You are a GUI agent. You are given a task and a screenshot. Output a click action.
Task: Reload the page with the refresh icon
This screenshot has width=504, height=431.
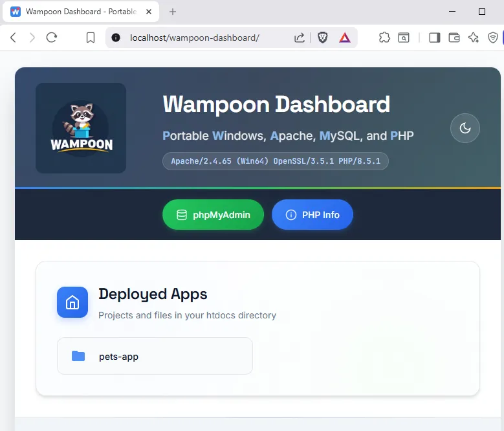coord(51,38)
